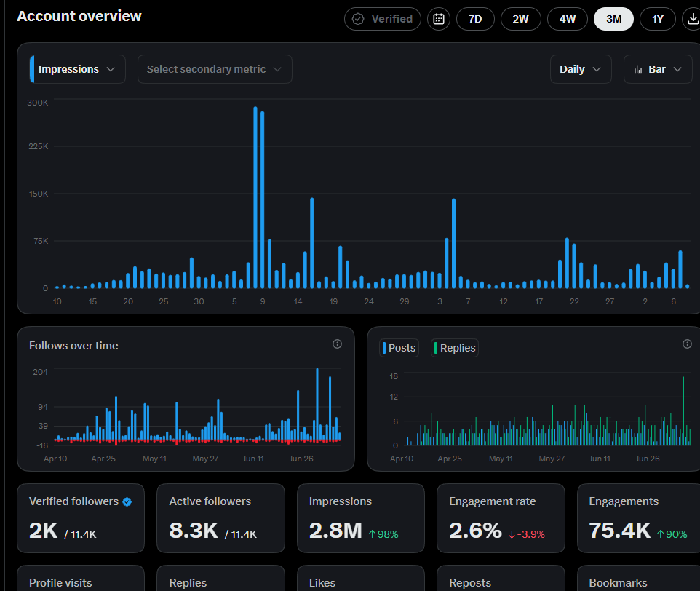700x591 pixels.
Task: Select the 7D time range
Action: coord(475,19)
